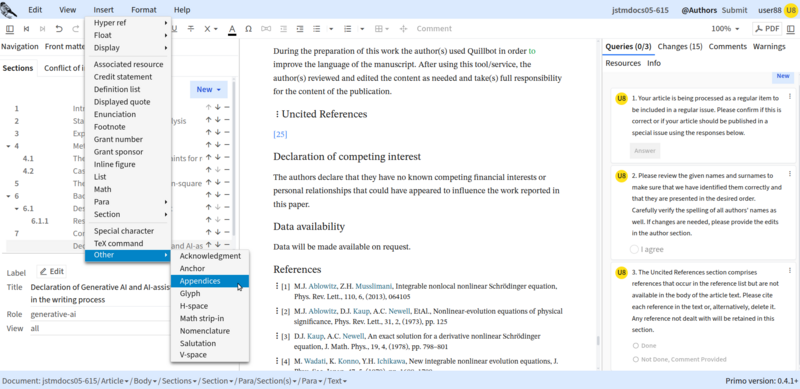Switch to Changes (15) tab
Viewport: 800px width, 389px height.
point(680,46)
